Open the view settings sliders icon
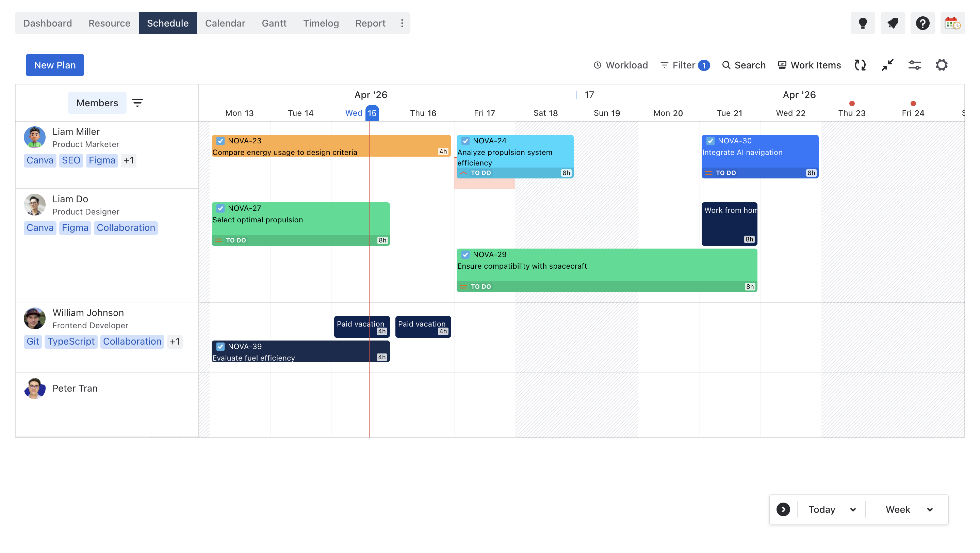The height and width of the screenshot is (553, 980). (915, 65)
